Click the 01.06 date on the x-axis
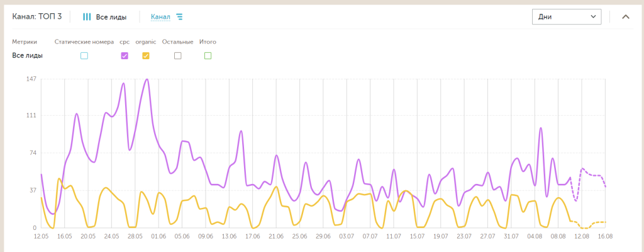Screen dimensions: 644x252 pyautogui.click(x=159, y=237)
